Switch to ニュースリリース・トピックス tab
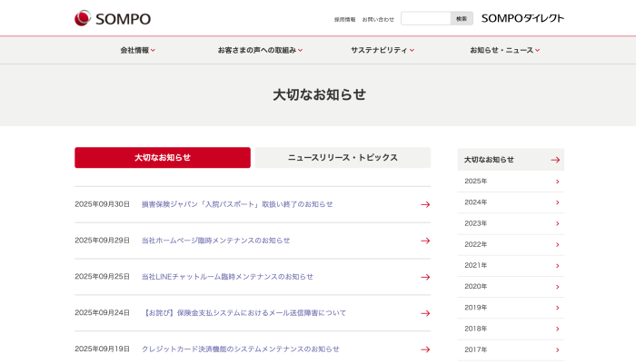 (x=343, y=158)
